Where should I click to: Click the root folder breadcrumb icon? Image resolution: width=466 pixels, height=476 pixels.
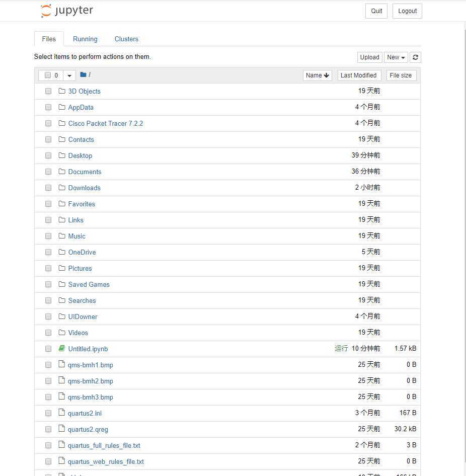(83, 75)
